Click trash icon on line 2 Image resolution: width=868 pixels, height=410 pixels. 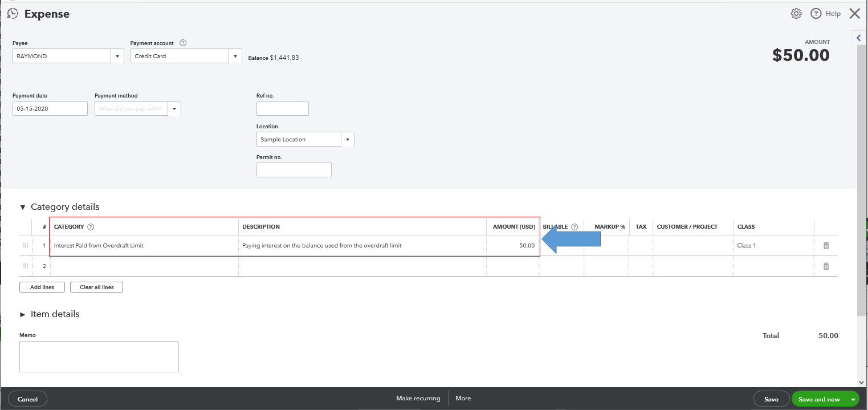(826, 266)
